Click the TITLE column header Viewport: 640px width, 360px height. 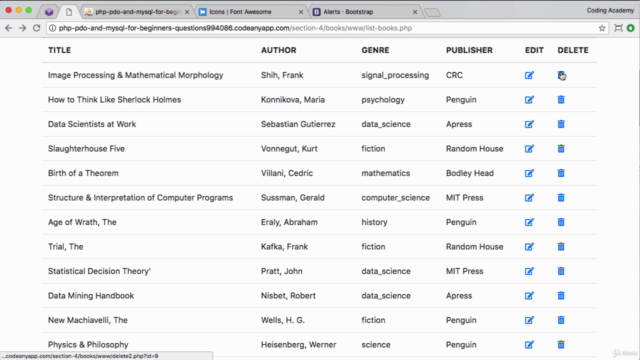60,50
